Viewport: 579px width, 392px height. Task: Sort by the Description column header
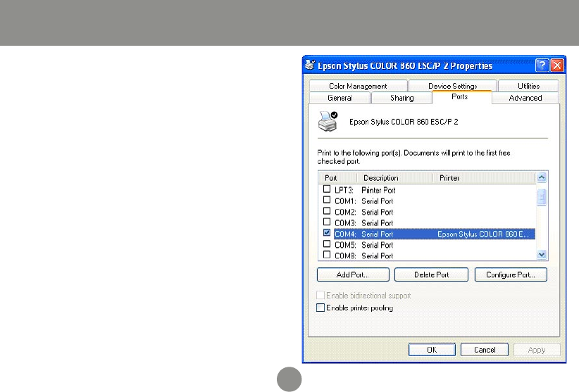click(394, 178)
